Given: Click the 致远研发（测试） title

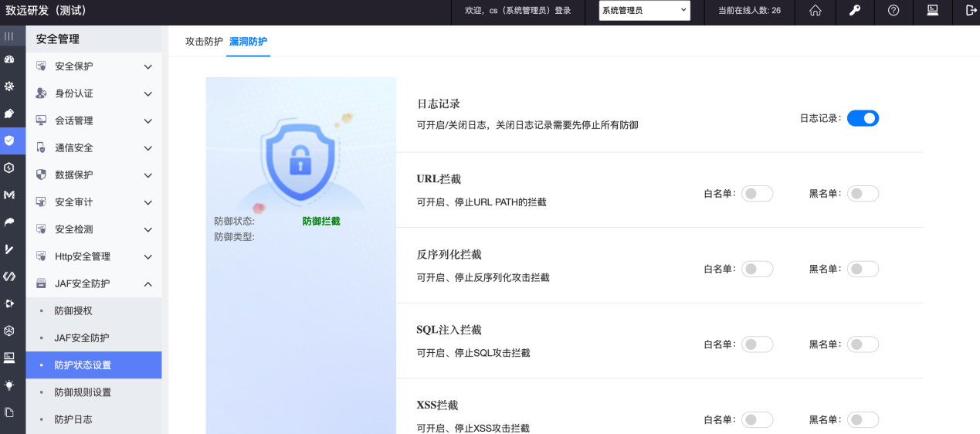Looking at the screenshot, I should 46,11.
